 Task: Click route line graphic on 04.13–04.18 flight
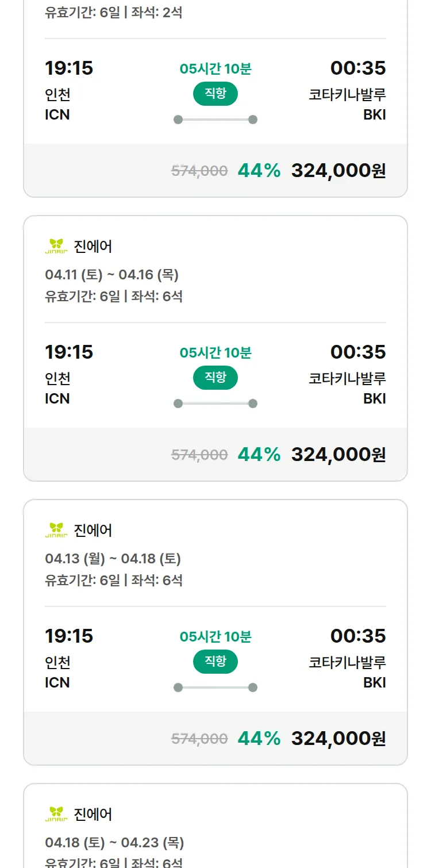pyautogui.click(x=215, y=688)
